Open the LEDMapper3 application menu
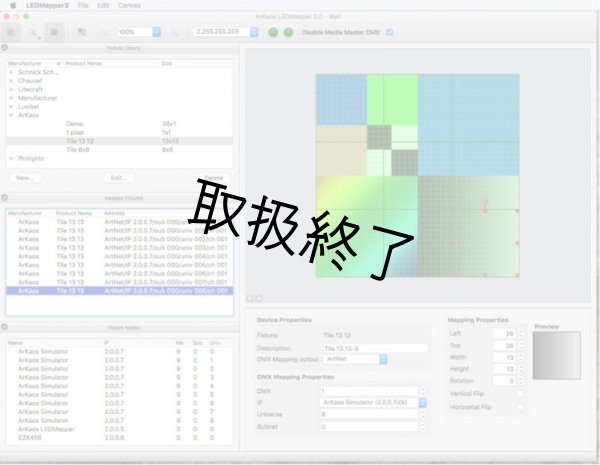Image resolution: width=600 pixels, height=465 pixels. [x=47, y=5]
